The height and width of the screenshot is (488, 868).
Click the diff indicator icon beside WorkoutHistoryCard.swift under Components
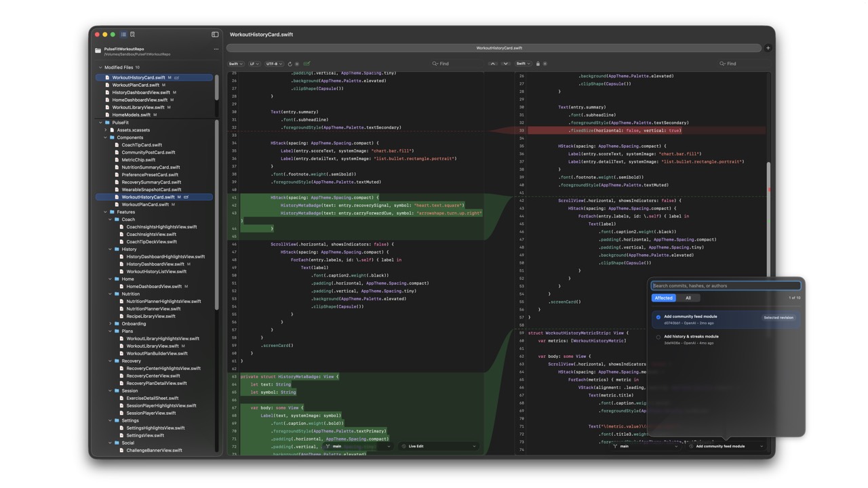pos(186,197)
